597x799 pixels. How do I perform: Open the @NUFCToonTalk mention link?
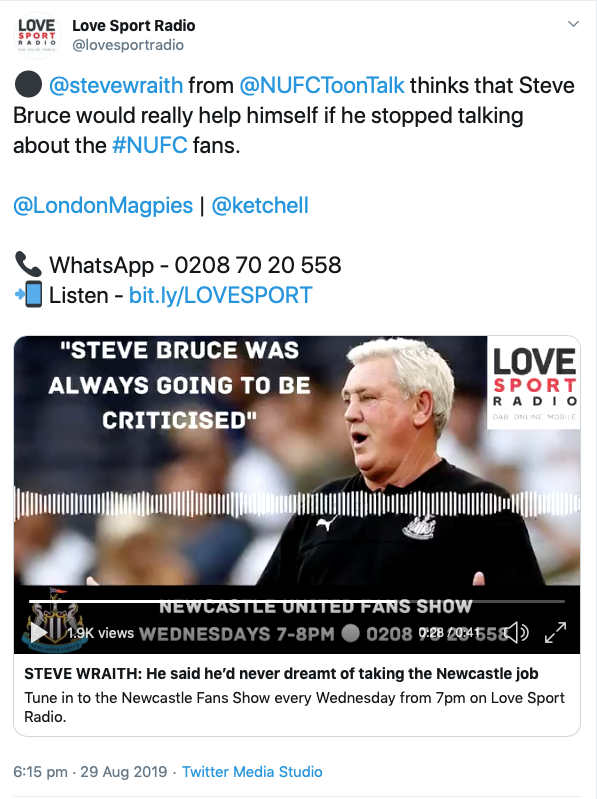click(x=321, y=85)
